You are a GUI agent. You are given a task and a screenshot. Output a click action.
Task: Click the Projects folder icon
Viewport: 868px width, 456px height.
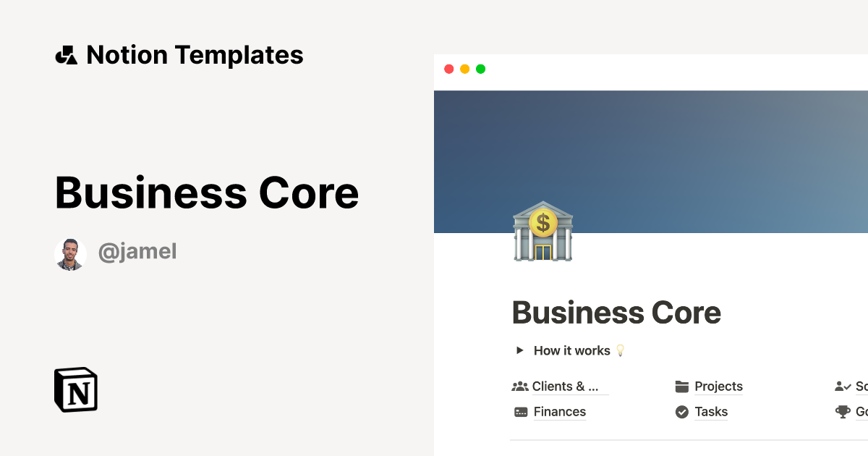tap(682, 386)
